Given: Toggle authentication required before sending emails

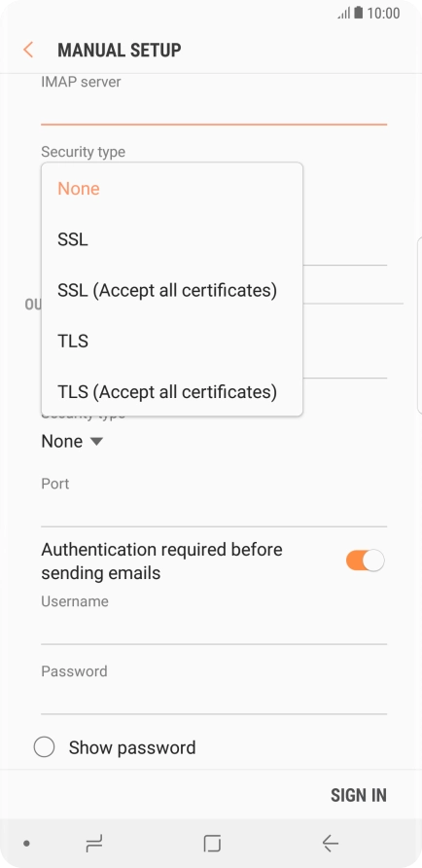Looking at the screenshot, I should pyautogui.click(x=365, y=561).
